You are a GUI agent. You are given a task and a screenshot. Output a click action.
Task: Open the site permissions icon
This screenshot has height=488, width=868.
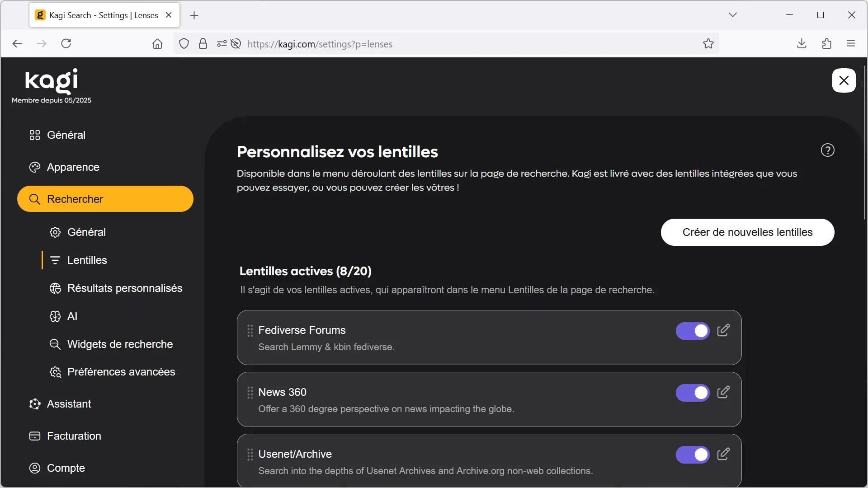click(222, 44)
